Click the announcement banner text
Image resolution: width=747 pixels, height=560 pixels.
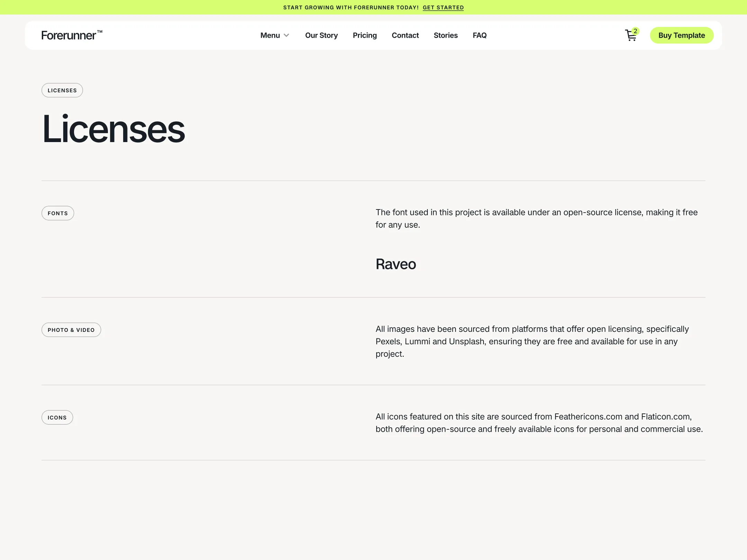pos(351,8)
